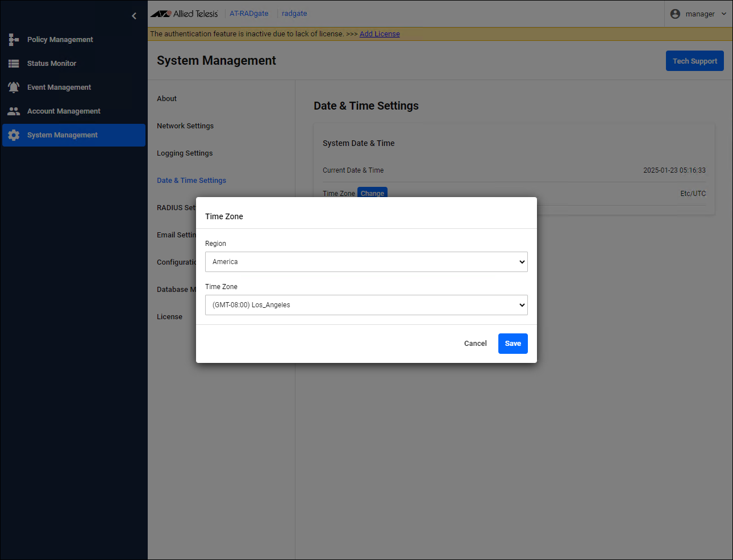Save the time zone selection
Viewport: 733px width, 560px height.
click(x=513, y=344)
